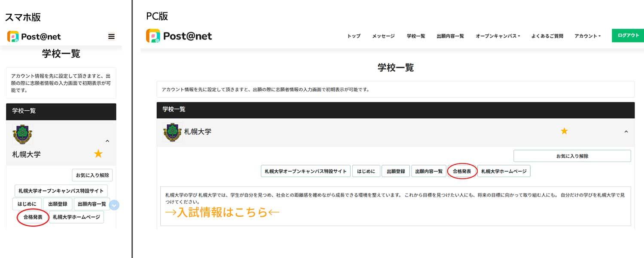Follow the orange 入試情報はこちら link
Screen dimensions: 644x258
coord(222,212)
